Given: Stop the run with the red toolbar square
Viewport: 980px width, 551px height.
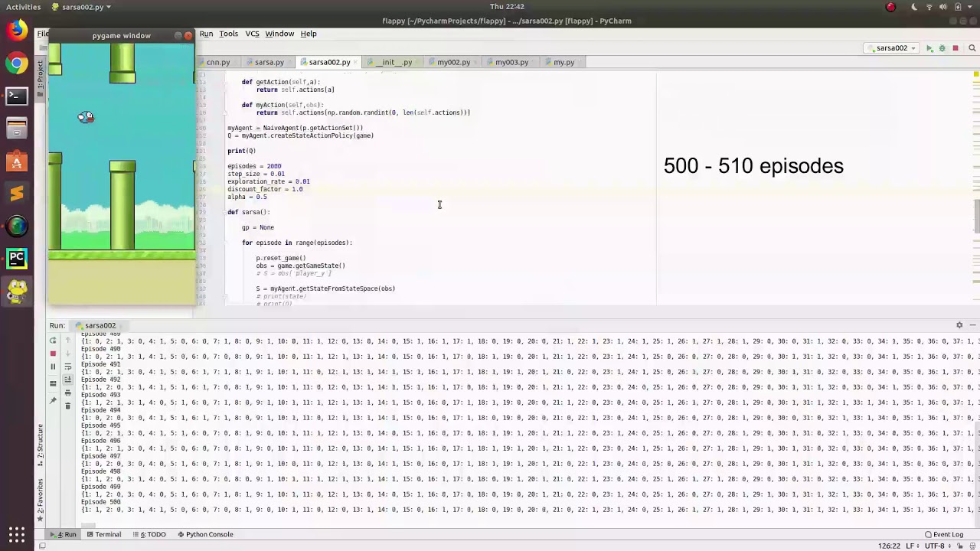Looking at the screenshot, I should (x=955, y=48).
